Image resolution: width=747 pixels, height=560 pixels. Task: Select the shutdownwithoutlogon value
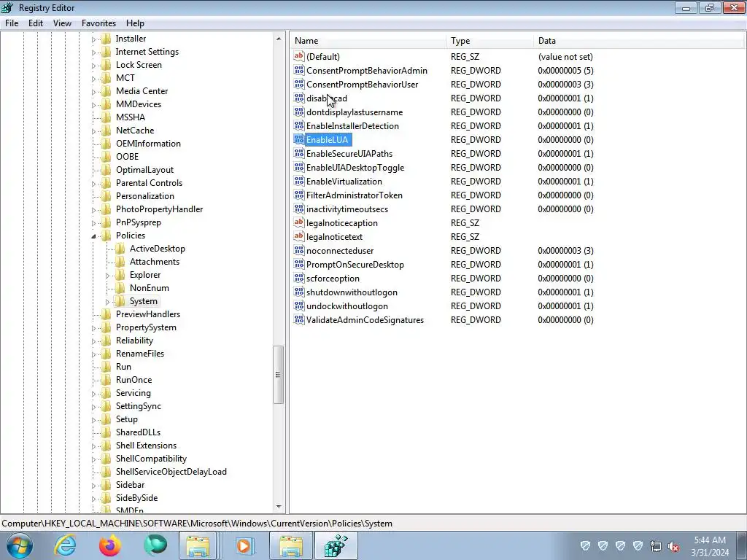pyautogui.click(x=352, y=292)
